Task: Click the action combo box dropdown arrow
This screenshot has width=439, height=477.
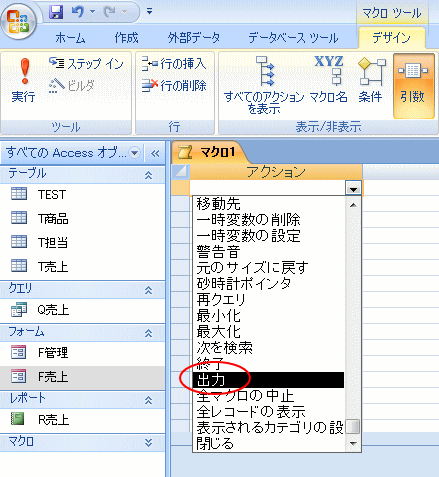Action: [353, 189]
